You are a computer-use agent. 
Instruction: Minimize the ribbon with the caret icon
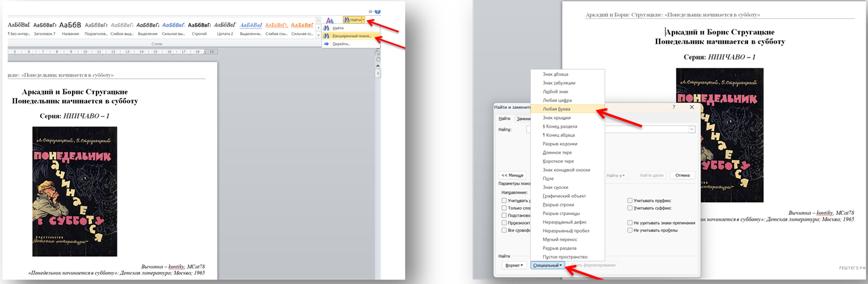point(370,11)
